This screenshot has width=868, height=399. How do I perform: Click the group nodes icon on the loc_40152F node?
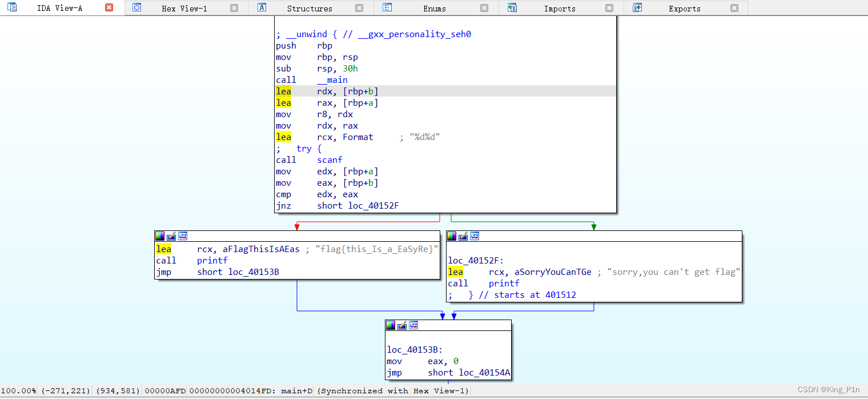[x=475, y=236]
